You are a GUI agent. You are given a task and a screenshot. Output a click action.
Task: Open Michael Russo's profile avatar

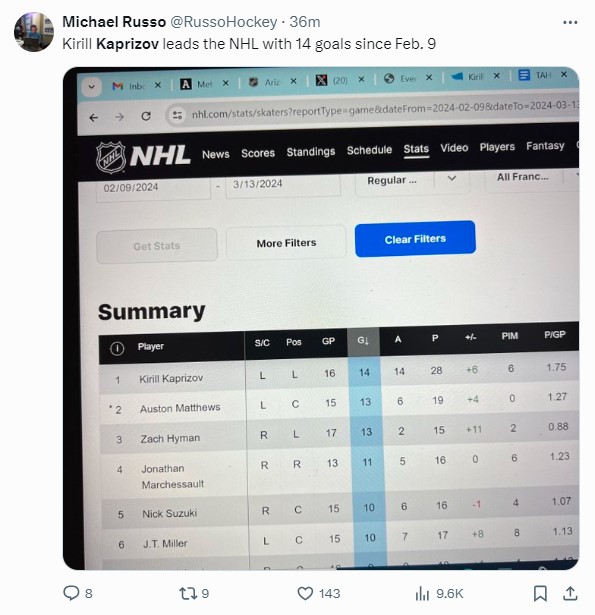pyautogui.click(x=34, y=31)
